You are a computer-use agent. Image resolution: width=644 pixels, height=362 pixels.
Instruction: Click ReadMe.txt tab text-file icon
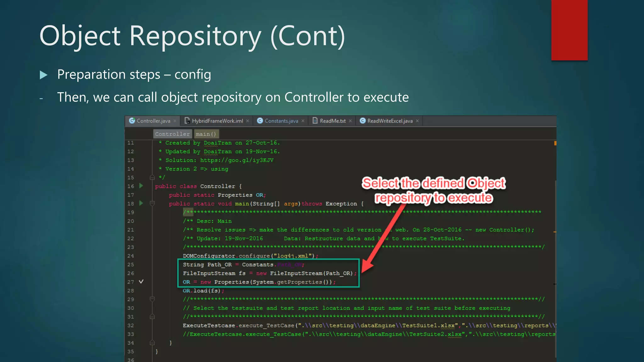(x=315, y=121)
